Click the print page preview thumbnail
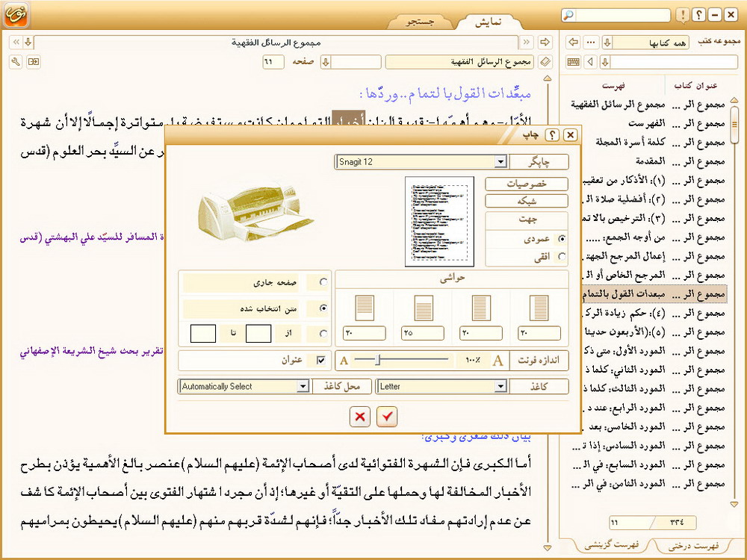 coord(439,222)
